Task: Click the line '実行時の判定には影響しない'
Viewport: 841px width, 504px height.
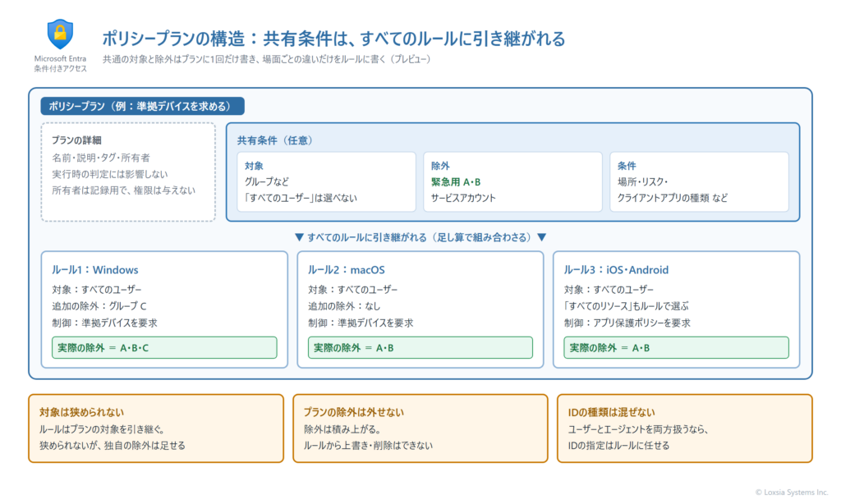Action: (x=110, y=174)
